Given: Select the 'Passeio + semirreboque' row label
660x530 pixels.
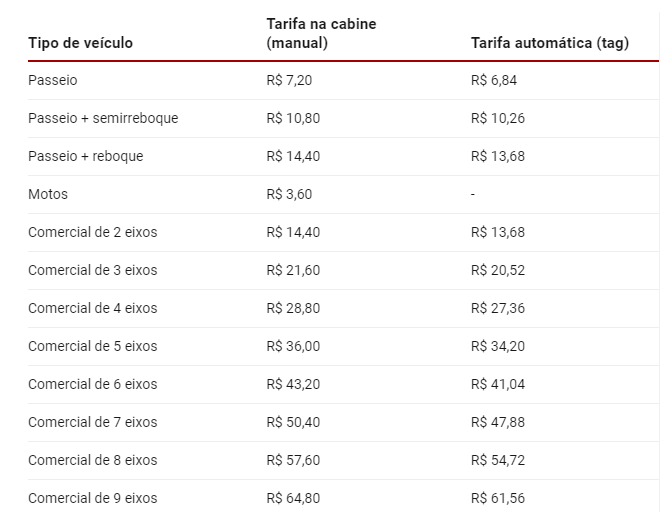Looking at the screenshot, I should [x=103, y=118].
